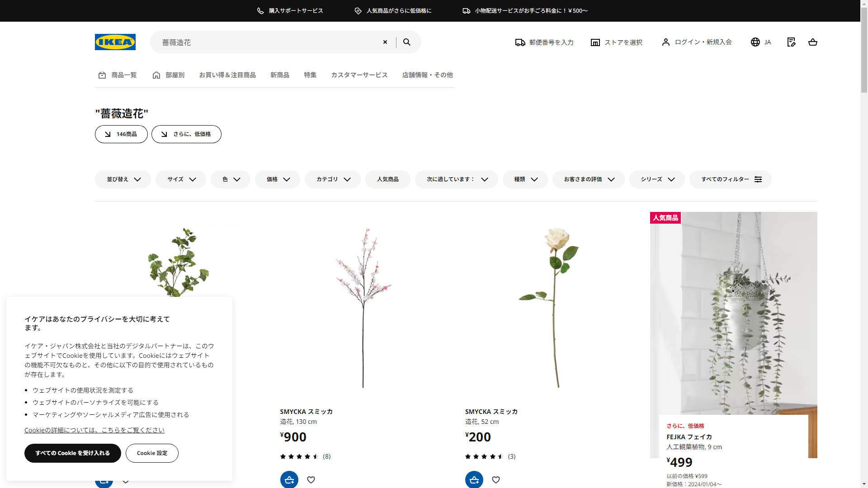Open the shopping list pencil icon
Screen dimensions: 868x488
coord(791,42)
